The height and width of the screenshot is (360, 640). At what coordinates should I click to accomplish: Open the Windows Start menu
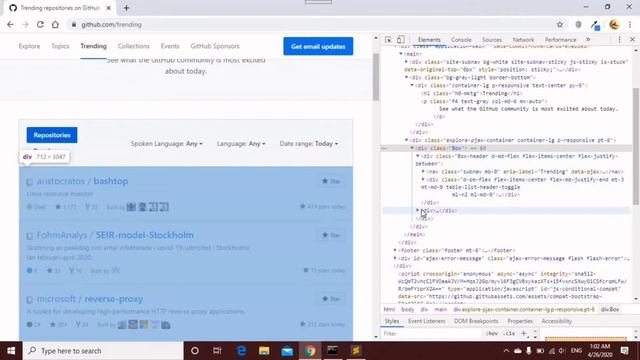[11, 351]
